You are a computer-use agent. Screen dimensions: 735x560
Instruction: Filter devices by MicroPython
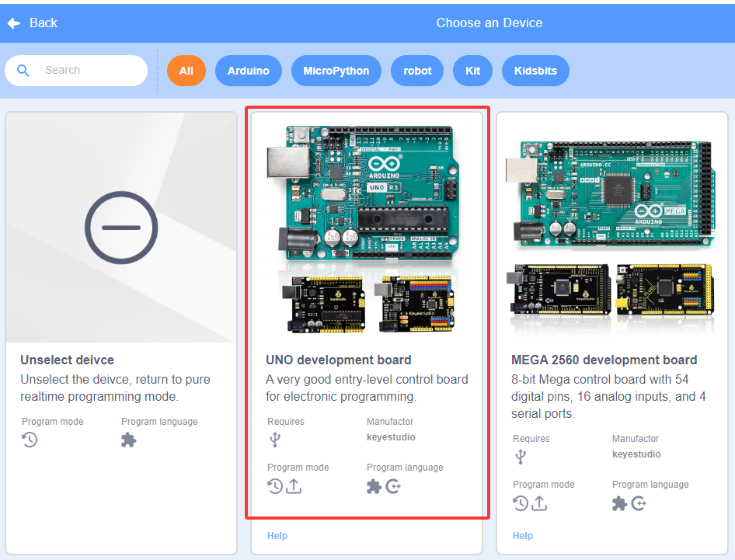[x=336, y=71]
